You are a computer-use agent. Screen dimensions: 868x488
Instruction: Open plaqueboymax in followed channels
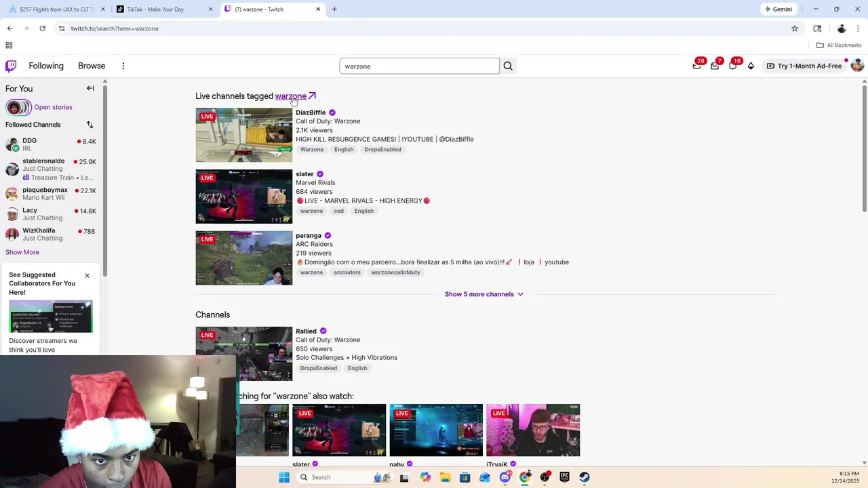point(51,194)
